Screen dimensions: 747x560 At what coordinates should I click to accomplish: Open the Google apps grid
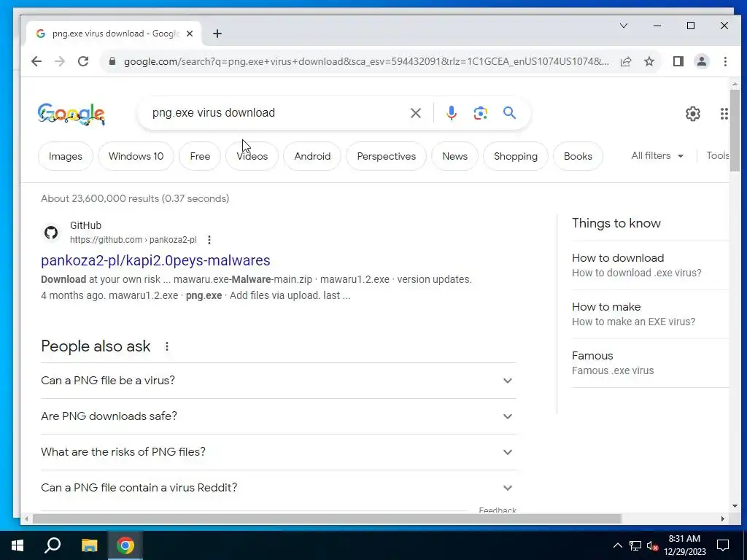(724, 114)
